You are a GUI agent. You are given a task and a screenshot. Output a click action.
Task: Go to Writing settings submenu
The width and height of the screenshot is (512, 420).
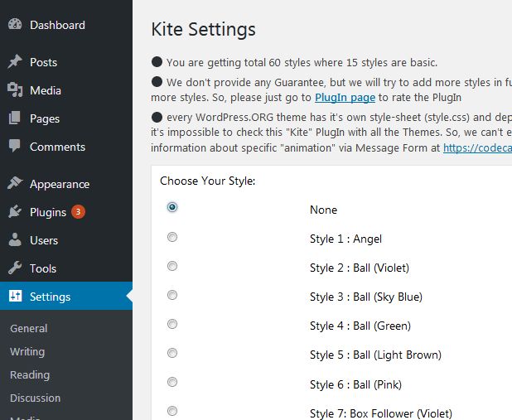pos(27,351)
